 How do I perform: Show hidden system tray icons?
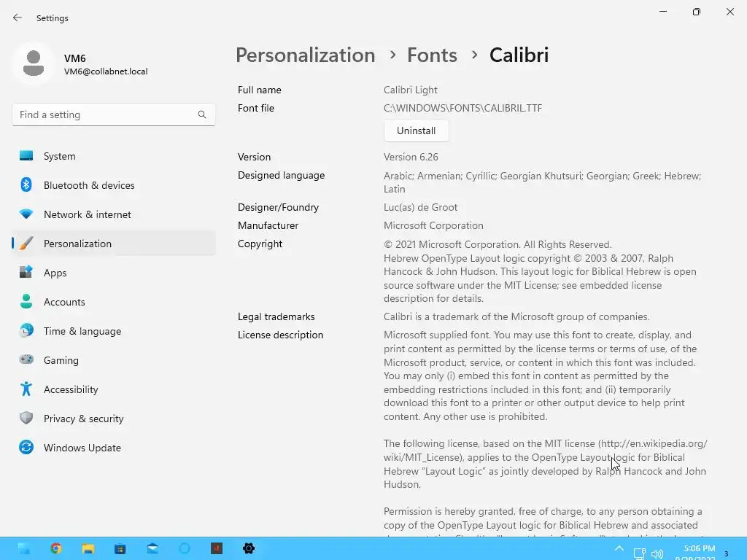coord(619,548)
